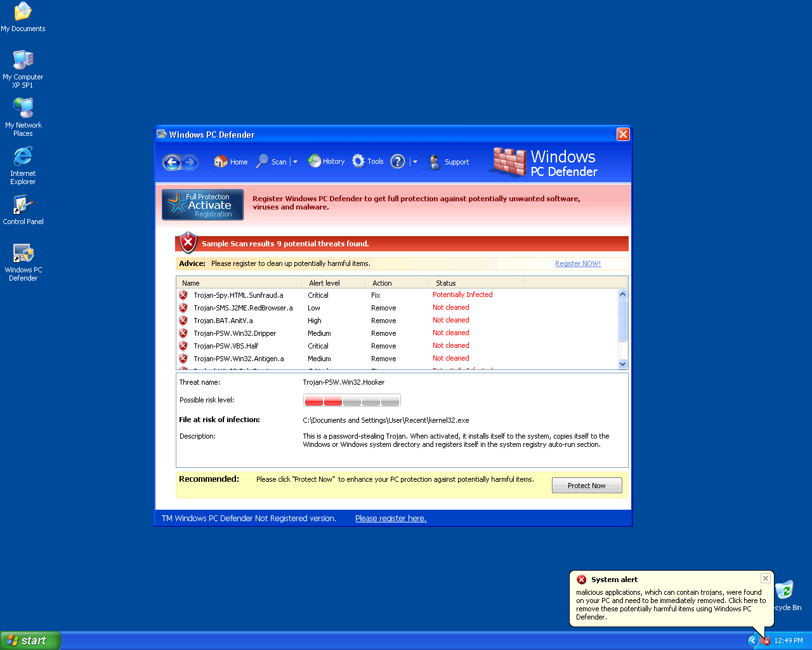Open Help via the question mark icon
Screen dimensions: 812x650
pos(397,161)
